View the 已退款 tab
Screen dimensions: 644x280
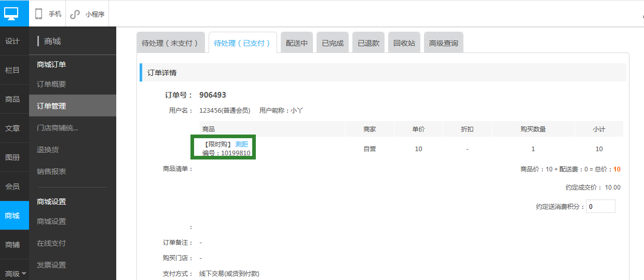click(x=368, y=43)
